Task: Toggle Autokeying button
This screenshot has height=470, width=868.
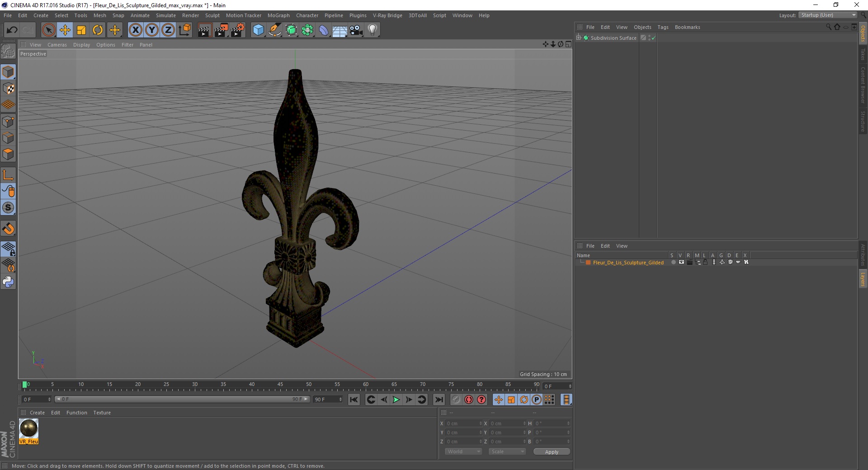Action: (x=468, y=399)
